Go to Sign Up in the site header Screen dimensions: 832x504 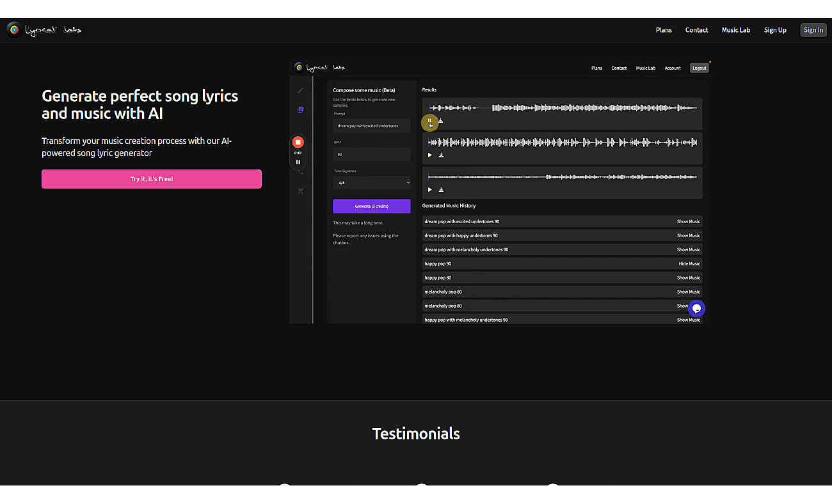(775, 30)
